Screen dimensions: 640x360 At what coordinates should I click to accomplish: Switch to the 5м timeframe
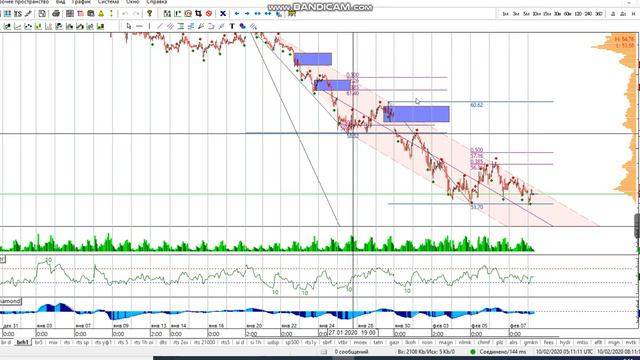[526, 14]
